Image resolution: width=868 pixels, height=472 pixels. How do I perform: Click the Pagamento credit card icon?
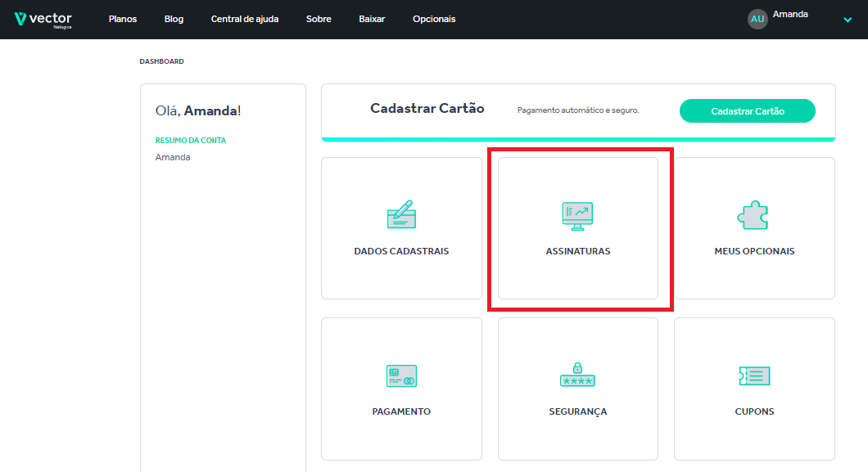pos(401,375)
